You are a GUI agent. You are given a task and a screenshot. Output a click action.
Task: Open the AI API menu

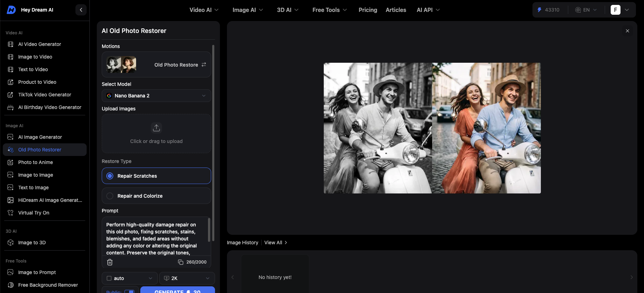point(428,10)
